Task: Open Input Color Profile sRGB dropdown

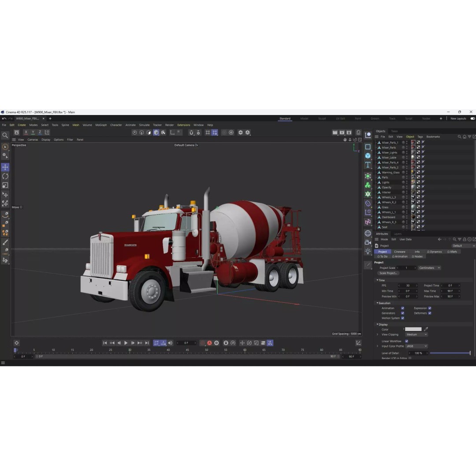Action: click(416, 346)
